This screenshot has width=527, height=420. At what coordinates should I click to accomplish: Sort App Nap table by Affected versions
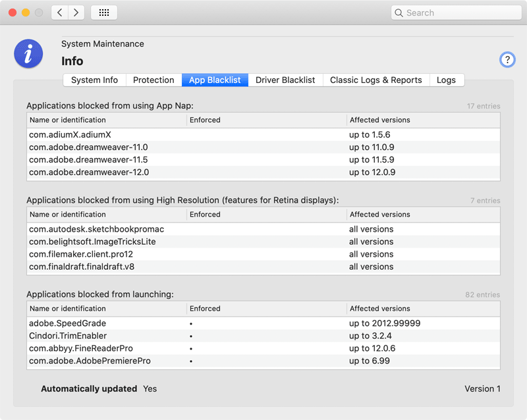coord(424,120)
